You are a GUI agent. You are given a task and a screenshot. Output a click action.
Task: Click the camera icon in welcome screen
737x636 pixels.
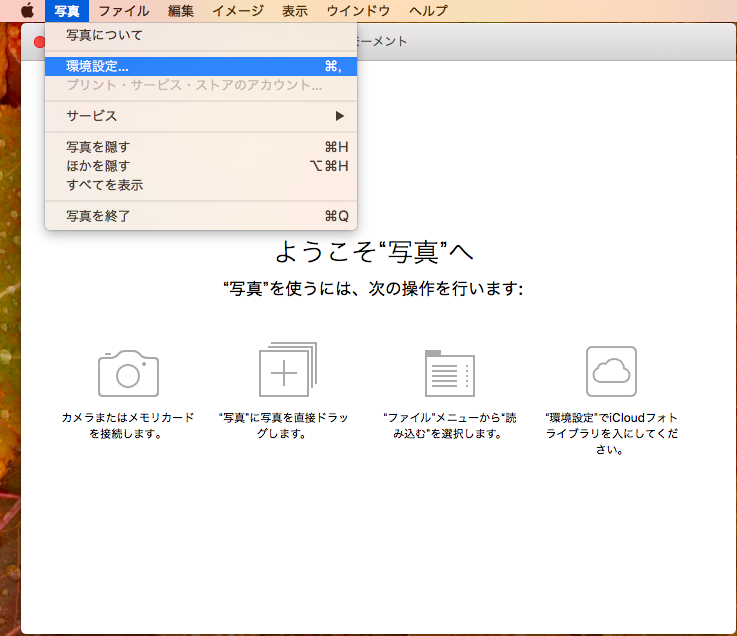tap(128, 373)
